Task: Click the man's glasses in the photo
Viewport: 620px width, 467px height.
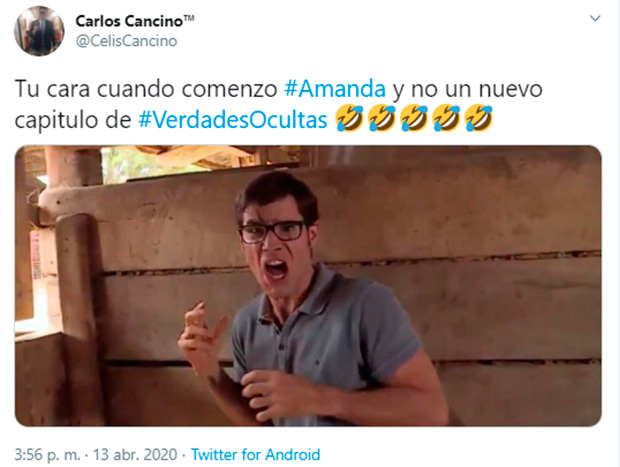Action: click(x=272, y=231)
